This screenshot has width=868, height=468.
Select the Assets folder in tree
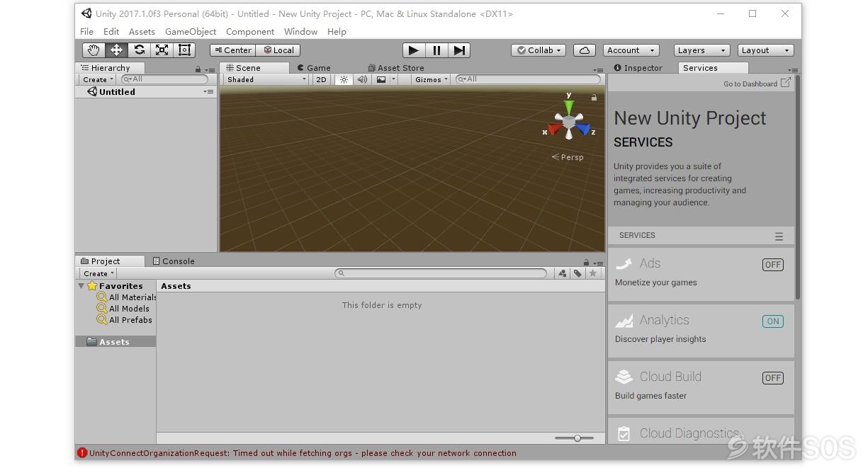pyautogui.click(x=115, y=342)
